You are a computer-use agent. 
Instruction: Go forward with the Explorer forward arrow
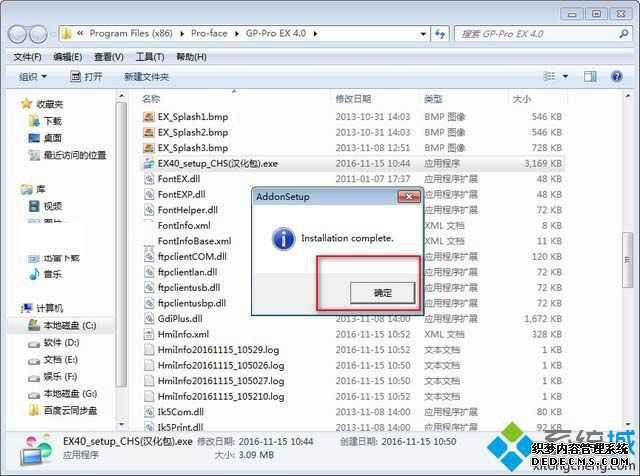38,34
